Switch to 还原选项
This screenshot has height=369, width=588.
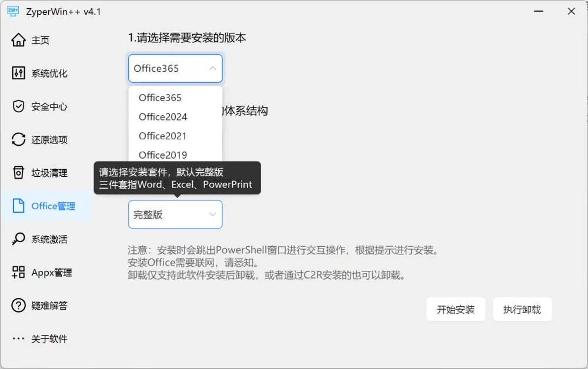pos(49,140)
